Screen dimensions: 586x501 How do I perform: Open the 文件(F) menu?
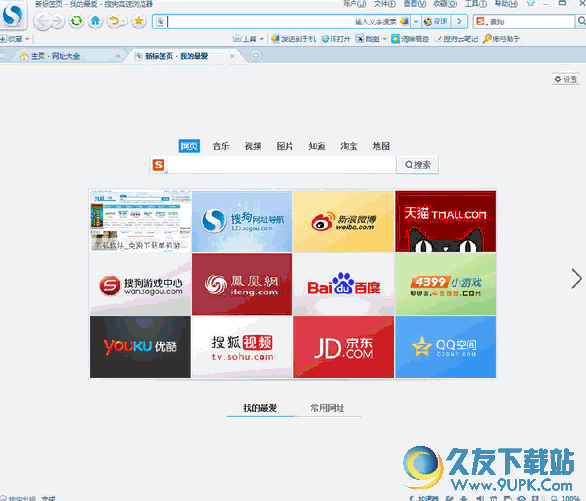pos(385,4)
